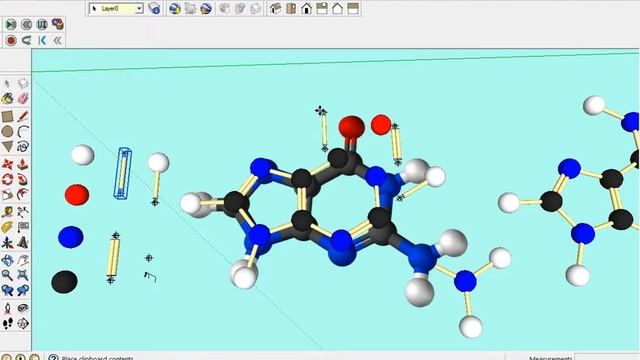The image size is (640, 360).
Task: Select the Rectangle tool
Action: (7, 116)
